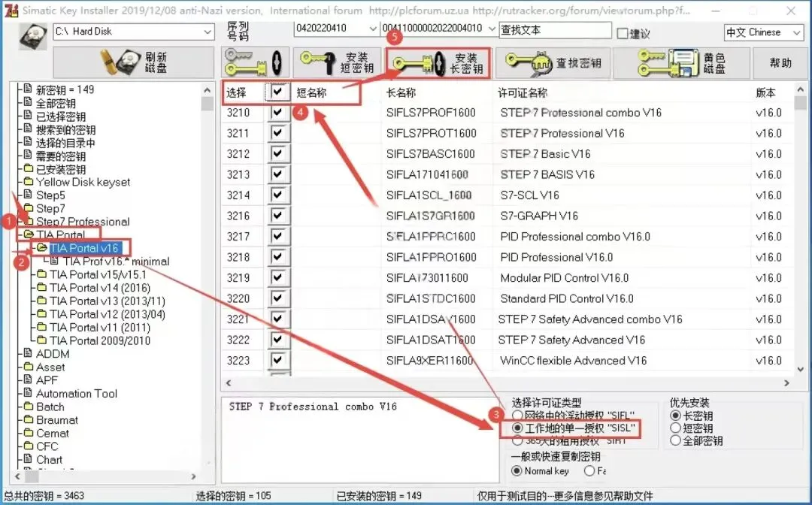Click the Cemat folder icon
The image size is (812, 505).
click(x=29, y=433)
